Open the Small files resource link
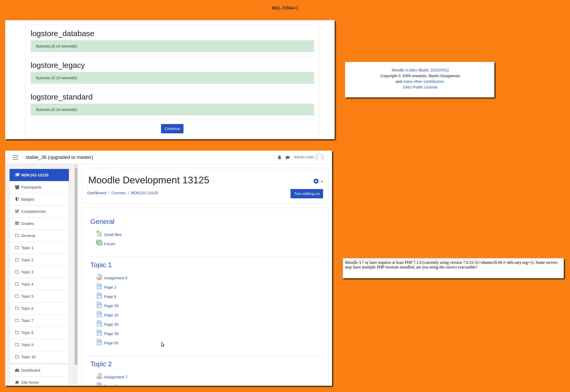570x392 pixels. pyautogui.click(x=113, y=235)
